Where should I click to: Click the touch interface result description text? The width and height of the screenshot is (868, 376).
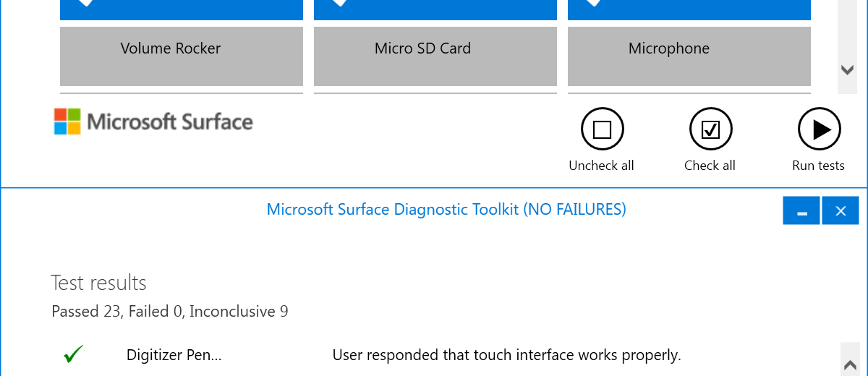(506, 355)
